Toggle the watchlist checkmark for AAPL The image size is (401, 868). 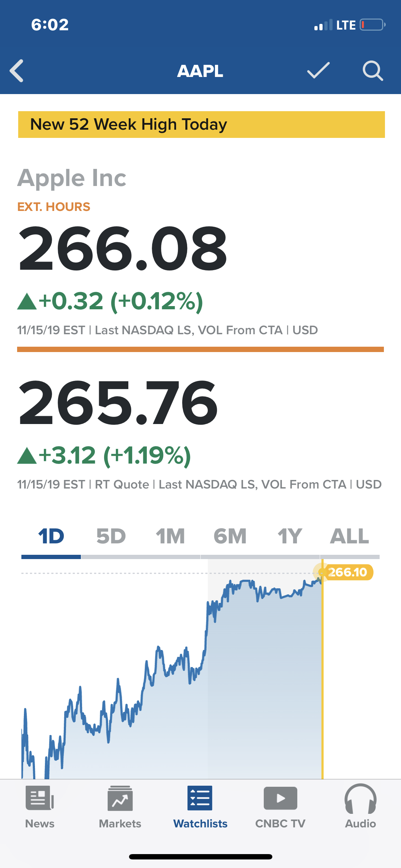(x=318, y=70)
